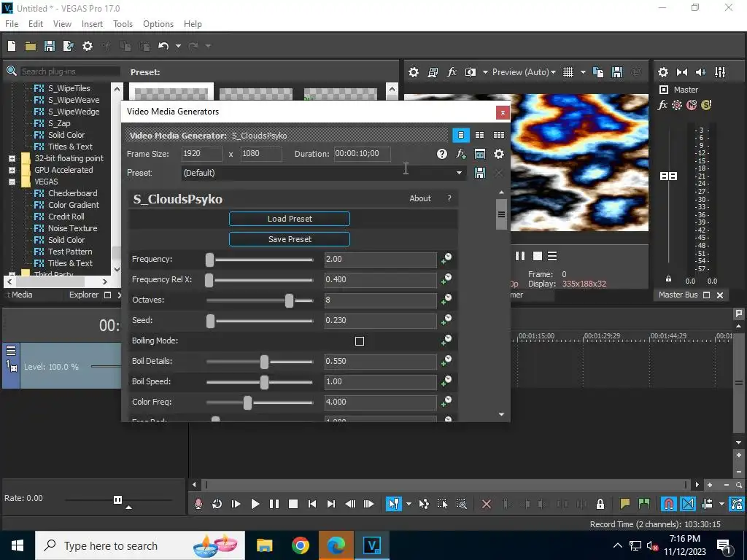
Task: Open Video Preview properties gear icon
Action: 414,72
